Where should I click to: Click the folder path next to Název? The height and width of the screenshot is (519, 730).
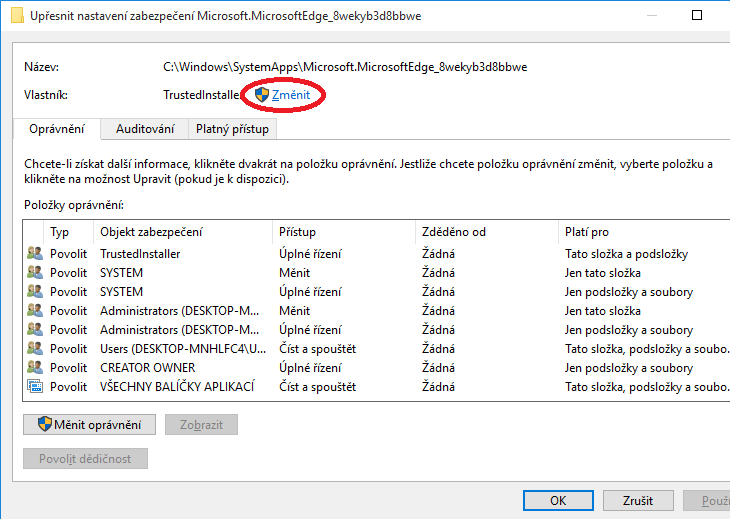[345, 67]
